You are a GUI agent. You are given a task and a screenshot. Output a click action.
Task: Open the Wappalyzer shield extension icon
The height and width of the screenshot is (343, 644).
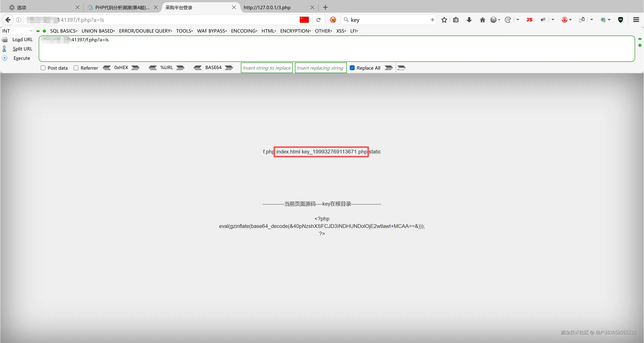click(x=621, y=20)
